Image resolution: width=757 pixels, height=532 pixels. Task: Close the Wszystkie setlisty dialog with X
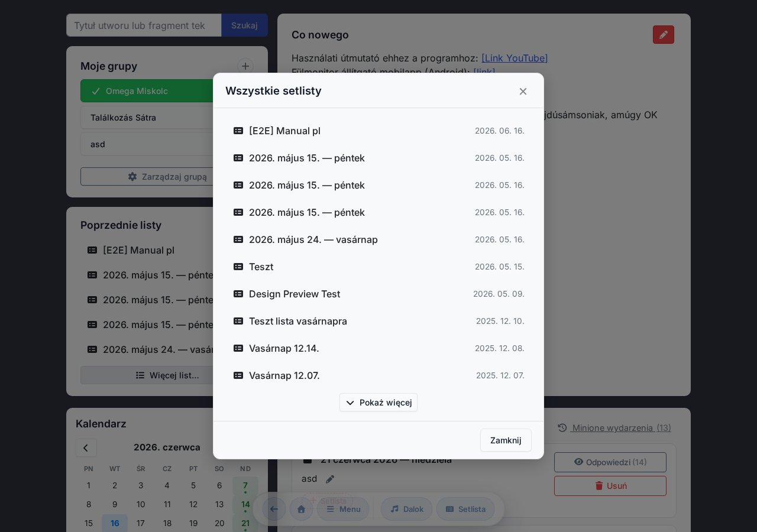tap(523, 91)
